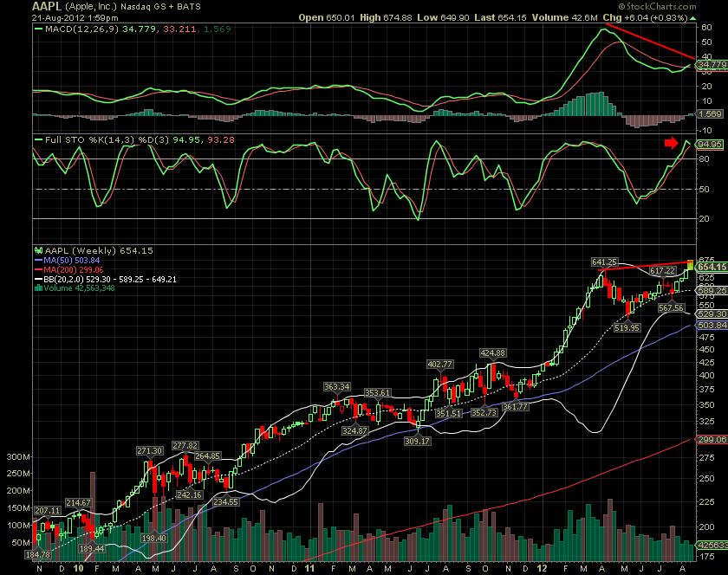Click the 567.56 price low label

coord(672,307)
